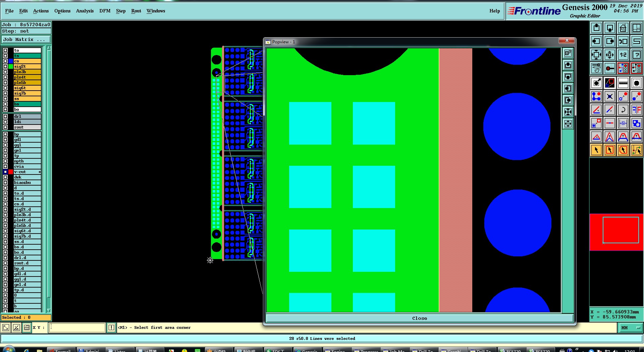644x352 pixels.
Task: Click the pan right icon in main toolbar
Action: [610, 41]
